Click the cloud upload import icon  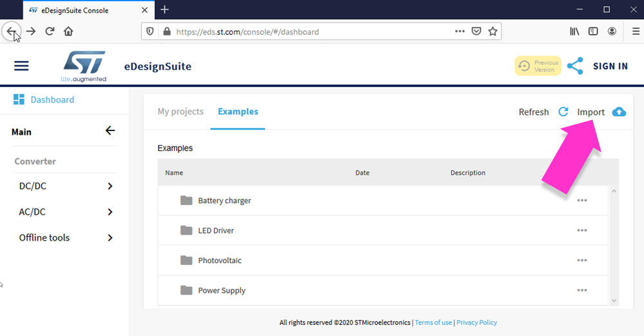(619, 112)
